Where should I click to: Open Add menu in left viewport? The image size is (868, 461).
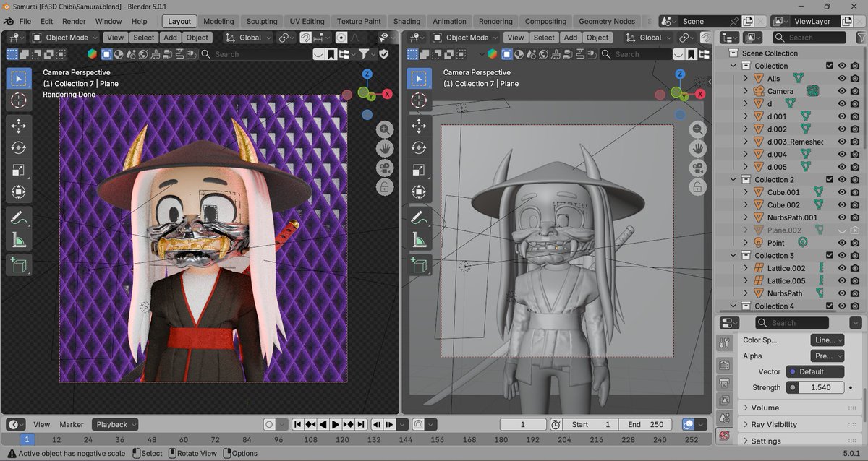click(170, 38)
